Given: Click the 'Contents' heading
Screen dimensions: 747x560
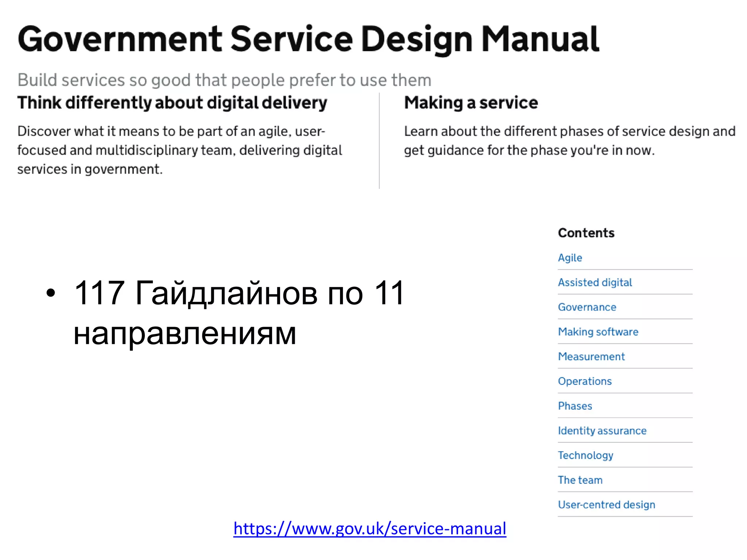Looking at the screenshot, I should click(586, 233).
